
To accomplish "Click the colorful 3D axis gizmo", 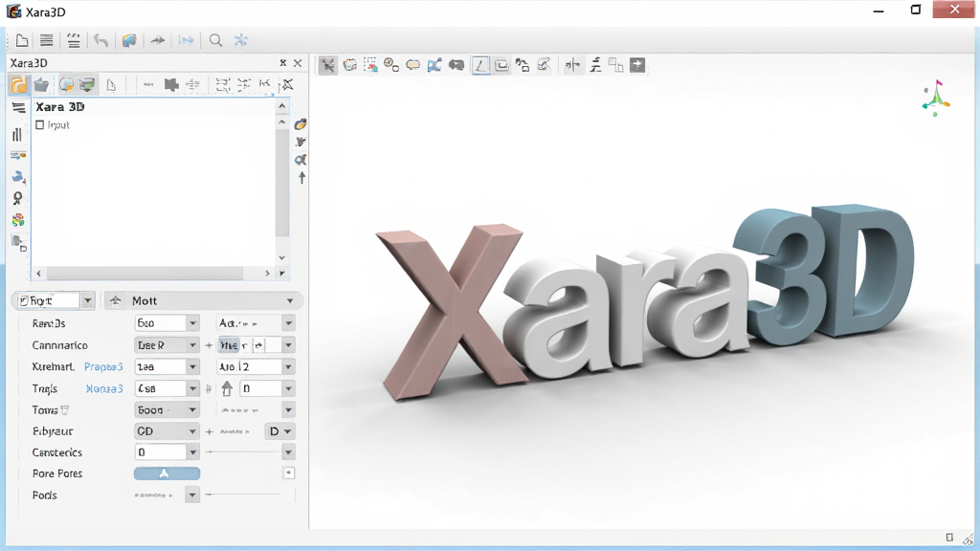I will [x=936, y=99].
